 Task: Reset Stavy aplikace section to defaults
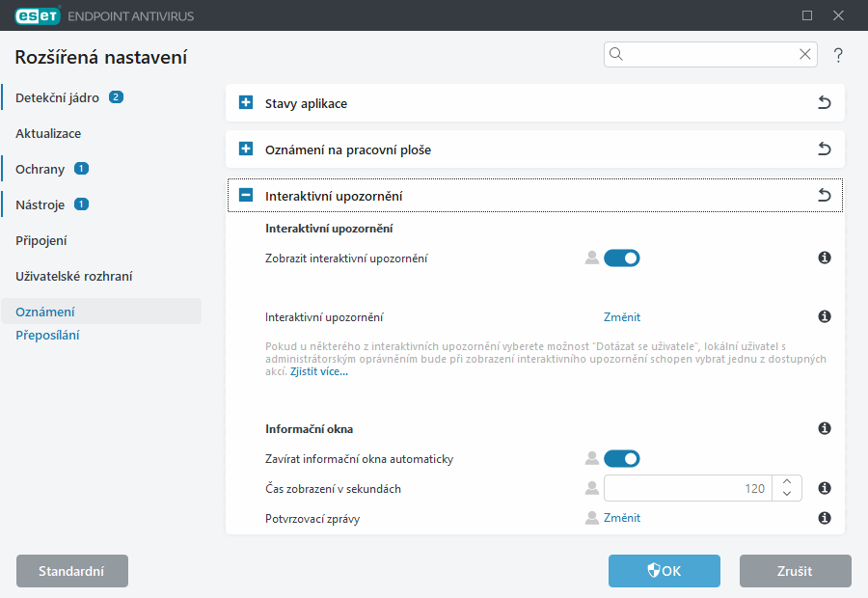(825, 102)
